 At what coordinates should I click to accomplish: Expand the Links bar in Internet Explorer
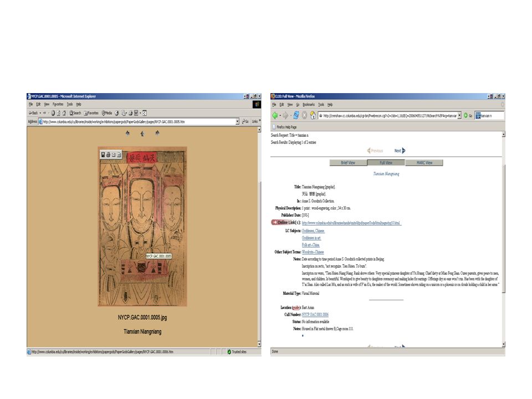pos(260,120)
